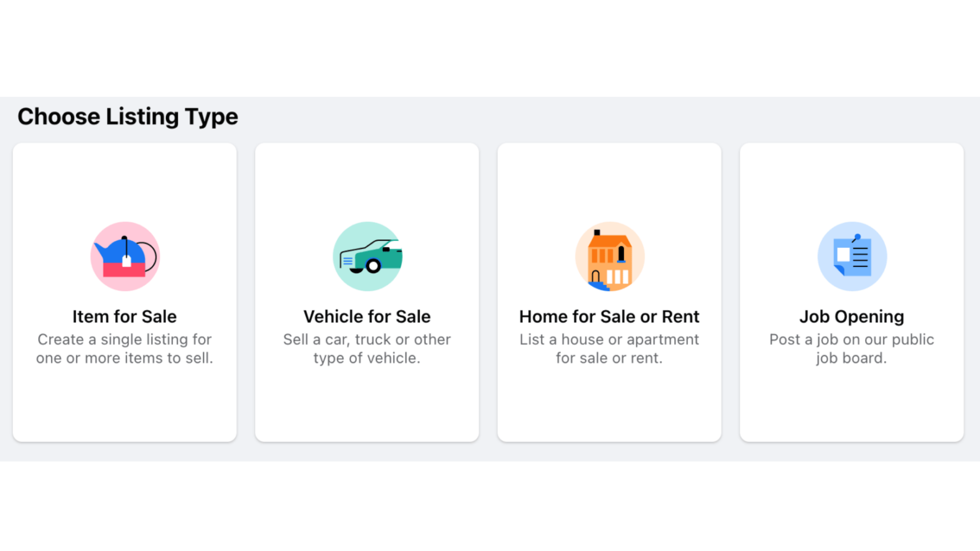Click the green car Vehicle icon
Screen dimensions: 980x551
tap(367, 256)
